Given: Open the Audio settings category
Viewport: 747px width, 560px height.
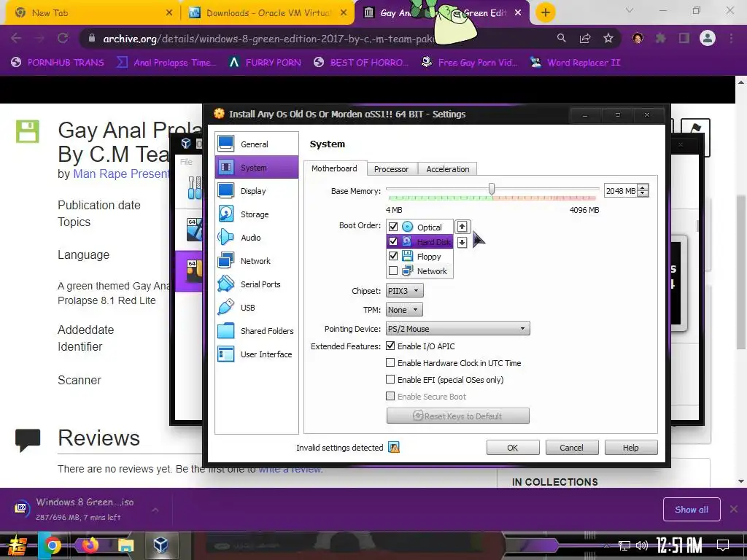Looking at the screenshot, I should [256, 237].
